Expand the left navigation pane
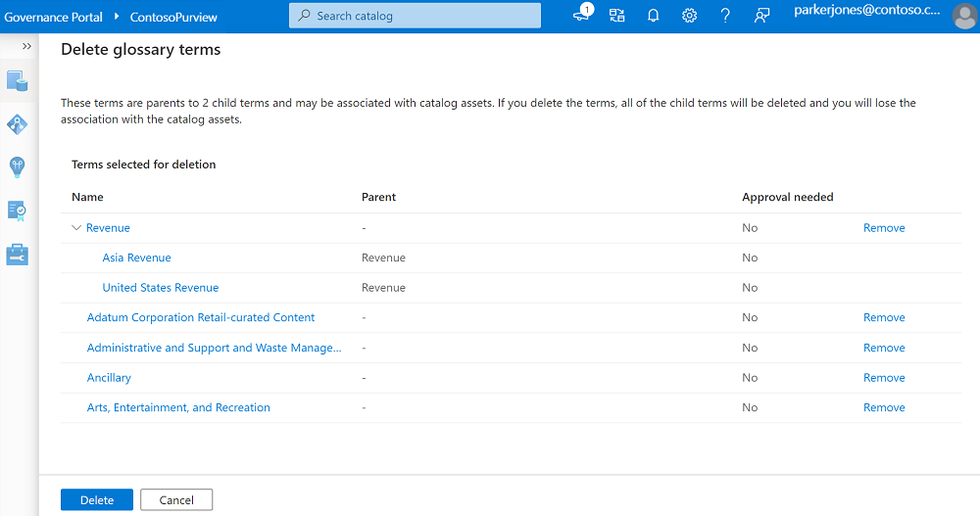Screen dimensions: 980x516 click(27, 46)
